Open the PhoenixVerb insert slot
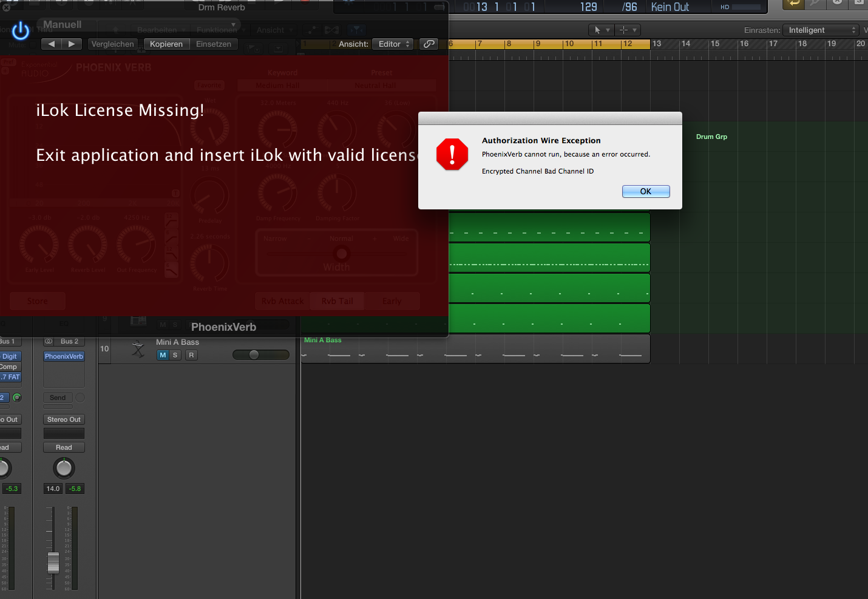 point(64,356)
